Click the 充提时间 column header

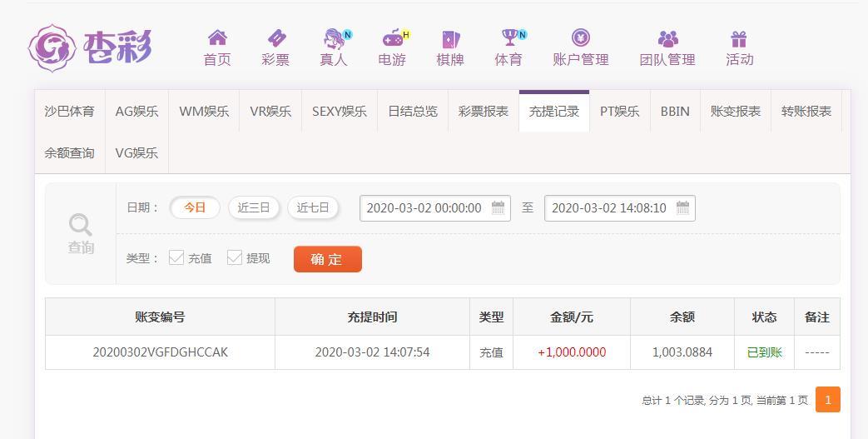tap(372, 317)
